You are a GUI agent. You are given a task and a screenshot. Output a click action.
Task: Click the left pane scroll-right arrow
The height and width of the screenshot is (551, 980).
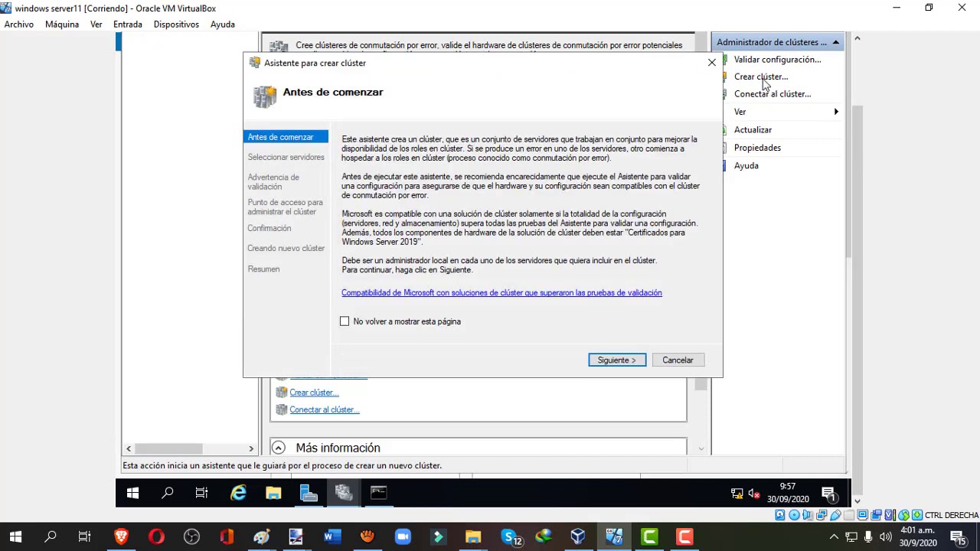tap(251, 448)
